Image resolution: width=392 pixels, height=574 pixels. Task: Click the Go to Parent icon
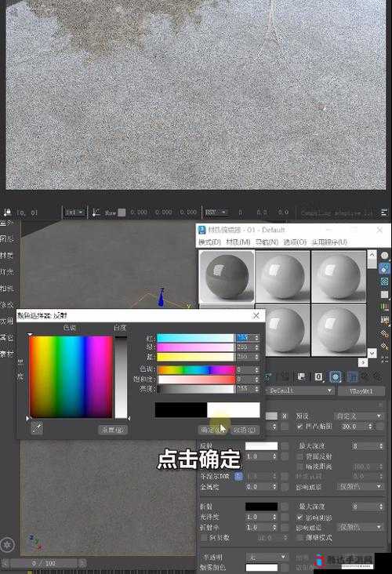click(365, 376)
